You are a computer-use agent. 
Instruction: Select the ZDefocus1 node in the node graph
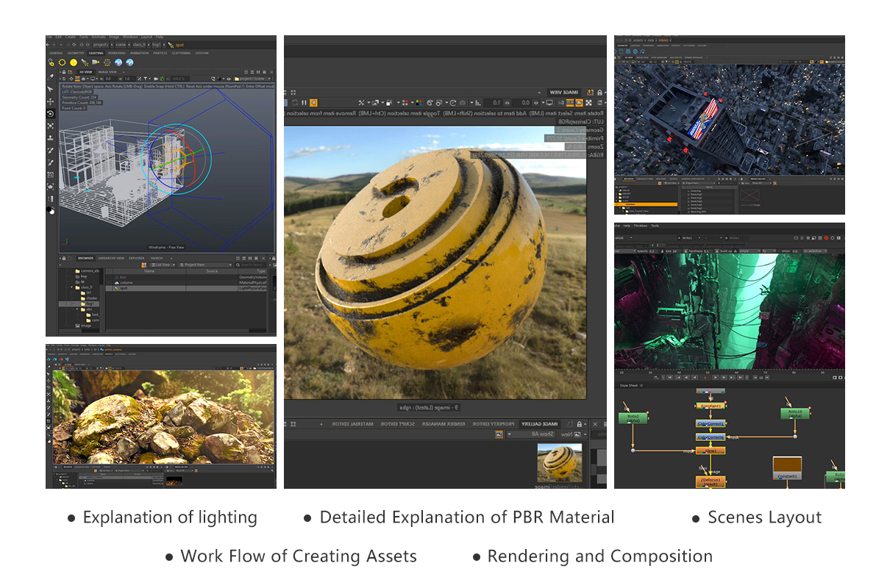point(711,482)
